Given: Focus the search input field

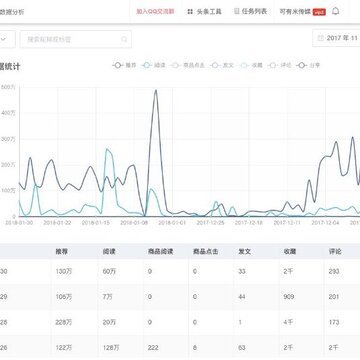Looking at the screenshot, I should point(76,39).
